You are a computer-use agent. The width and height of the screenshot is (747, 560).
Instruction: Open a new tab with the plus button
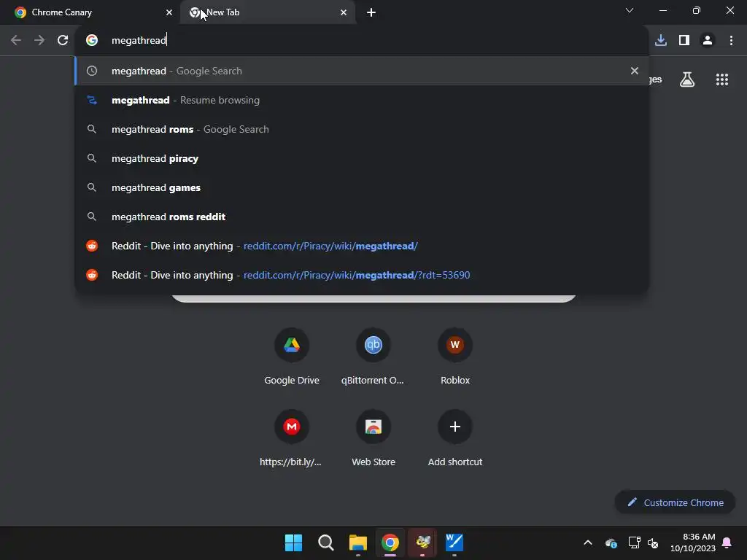click(x=371, y=12)
